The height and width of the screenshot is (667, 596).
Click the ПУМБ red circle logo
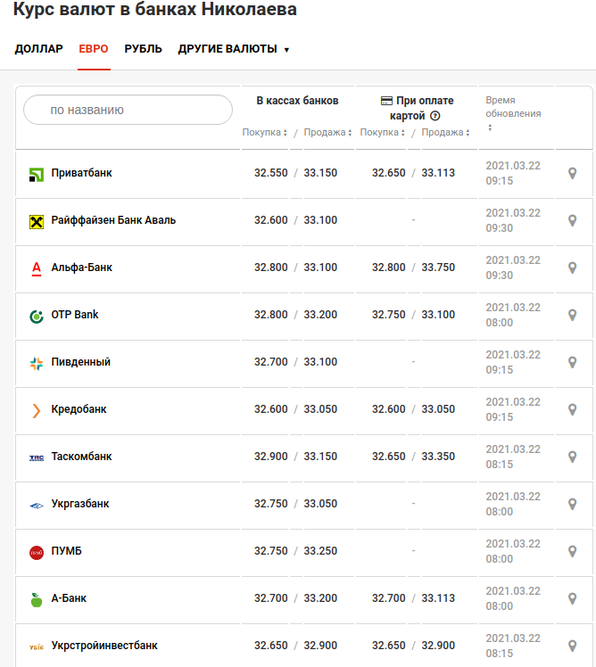(x=36, y=552)
